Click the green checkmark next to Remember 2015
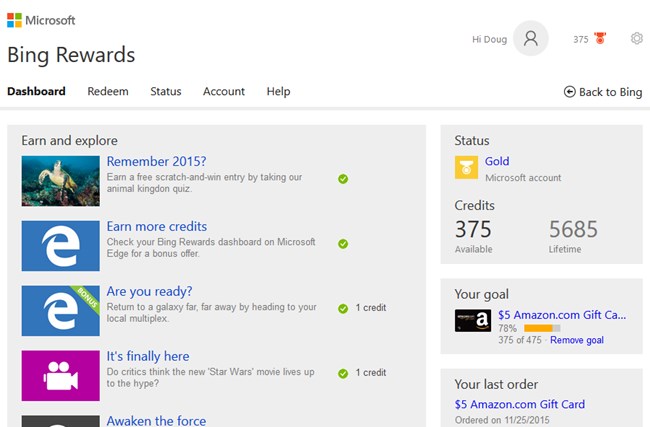The height and width of the screenshot is (427, 650). [x=343, y=179]
